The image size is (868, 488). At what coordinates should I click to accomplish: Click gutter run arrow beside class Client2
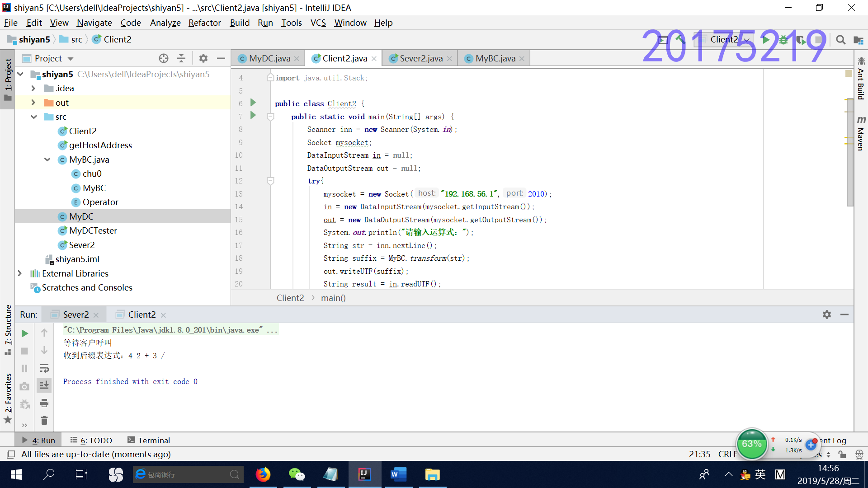point(253,103)
